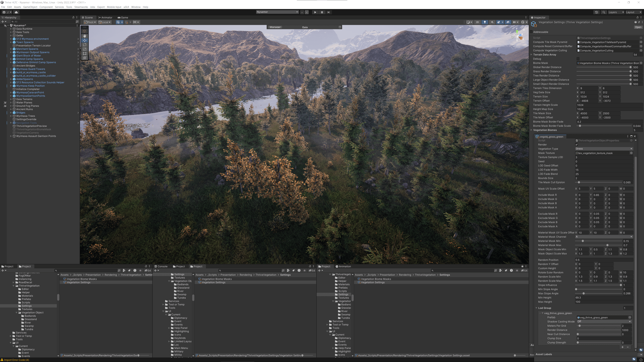Adjust the Tile Mask Cull Epislon slider
644x362 pixels.
[x=599, y=182]
